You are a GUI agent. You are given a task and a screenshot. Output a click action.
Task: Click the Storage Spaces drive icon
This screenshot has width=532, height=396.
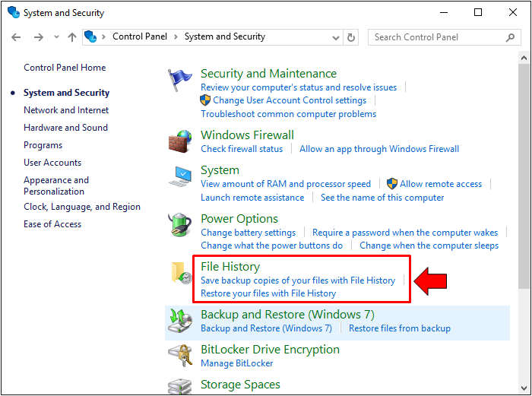tap(180, 386)
